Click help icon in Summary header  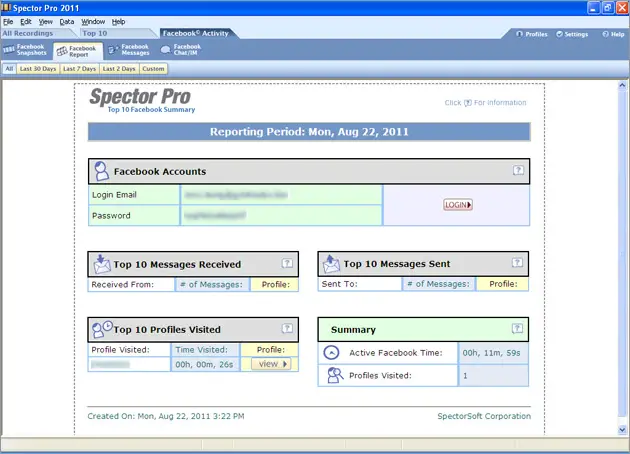click(517, 328)
